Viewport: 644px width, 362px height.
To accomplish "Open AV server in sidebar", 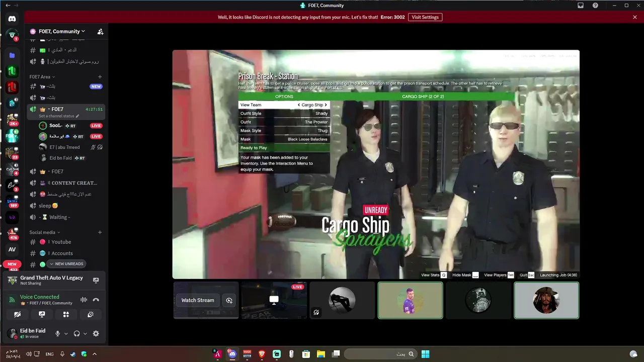I will pyautogui.click(x=12, y=249).
